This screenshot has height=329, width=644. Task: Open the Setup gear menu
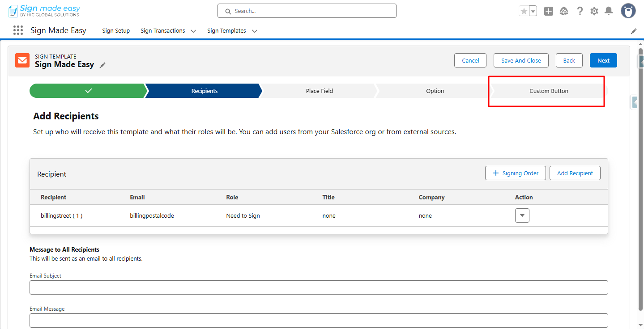[594, 11]
